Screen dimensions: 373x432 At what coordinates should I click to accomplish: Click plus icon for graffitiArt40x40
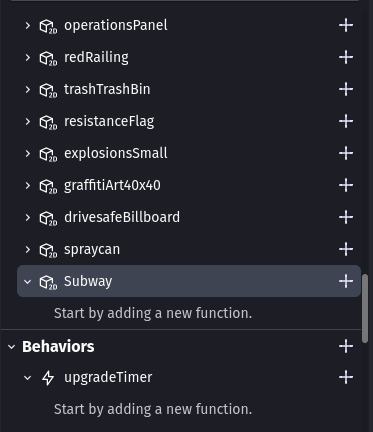346,185
